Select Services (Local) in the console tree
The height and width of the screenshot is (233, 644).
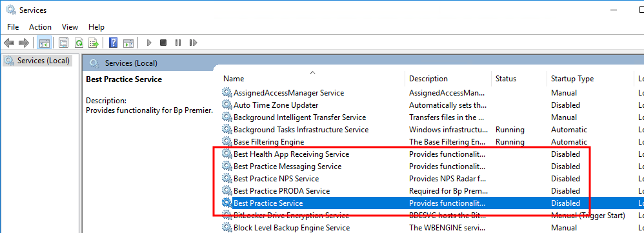click(38, 61)
